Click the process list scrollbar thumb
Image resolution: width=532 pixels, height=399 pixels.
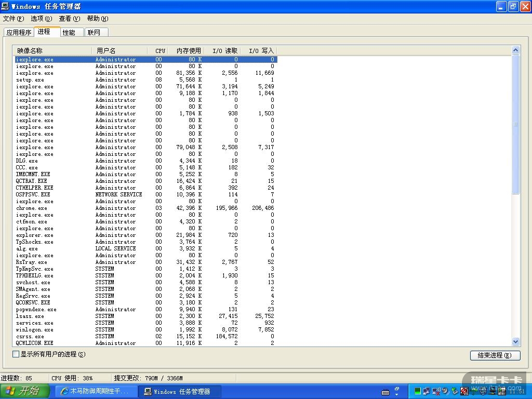point(515,124)
